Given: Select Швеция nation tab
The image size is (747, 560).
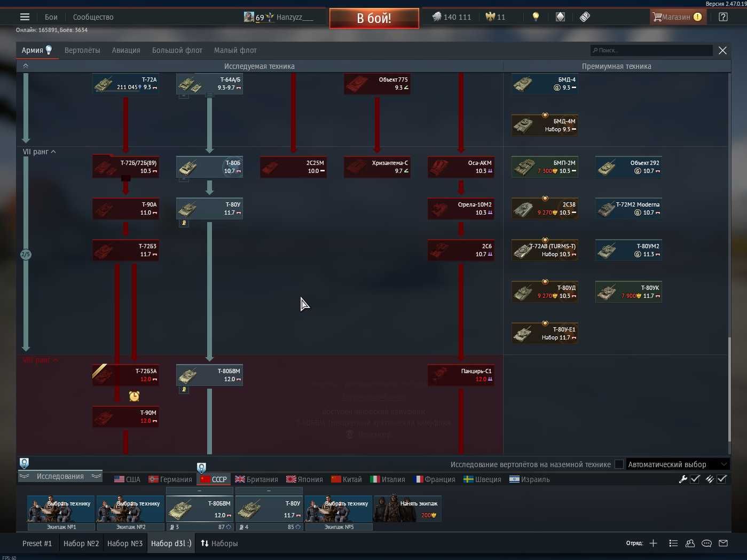Looking at the screenshot, I should (482, 479).
